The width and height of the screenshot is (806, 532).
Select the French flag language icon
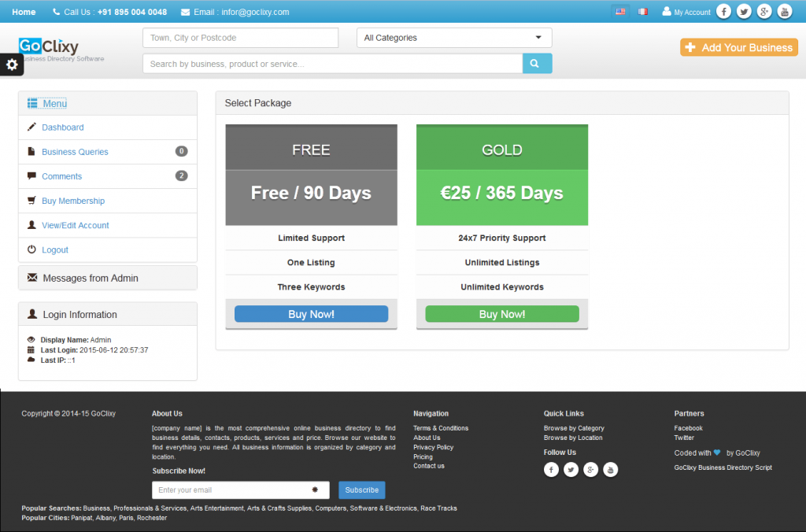[x=643, y=12]
